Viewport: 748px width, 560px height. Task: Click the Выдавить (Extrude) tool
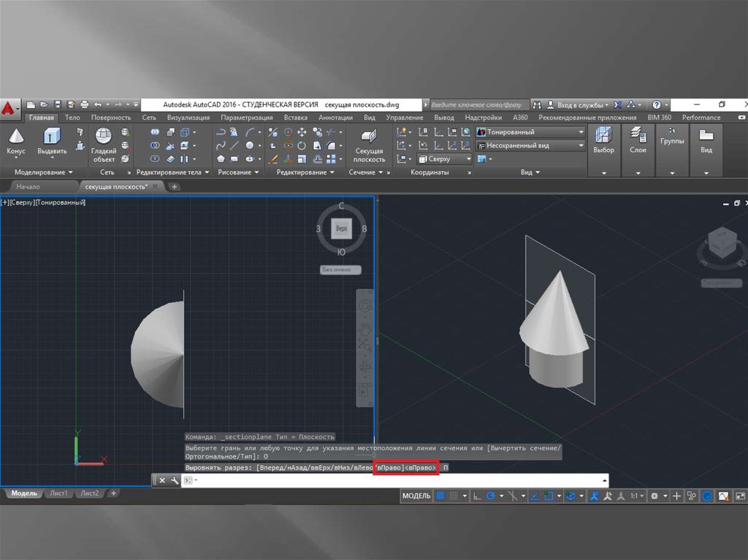click(x=52, y=137)
